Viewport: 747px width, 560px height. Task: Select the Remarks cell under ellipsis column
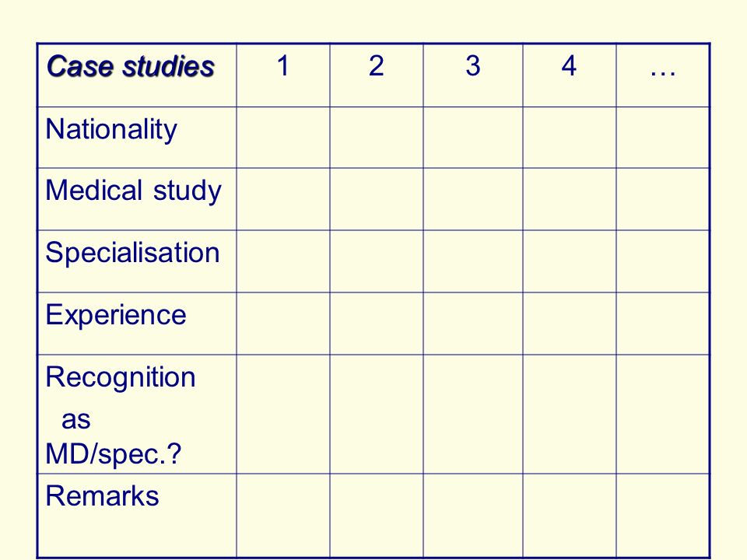663,516
